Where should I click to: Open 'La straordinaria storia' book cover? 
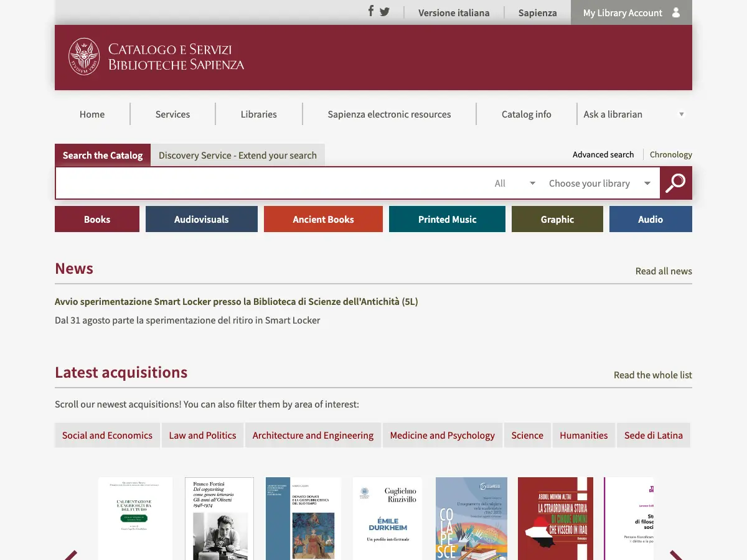tap(555, 518)
